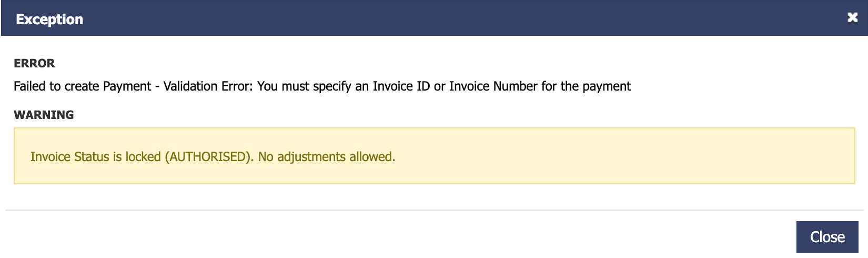
Task: Select the ERROR heading label
Action: 34,63
